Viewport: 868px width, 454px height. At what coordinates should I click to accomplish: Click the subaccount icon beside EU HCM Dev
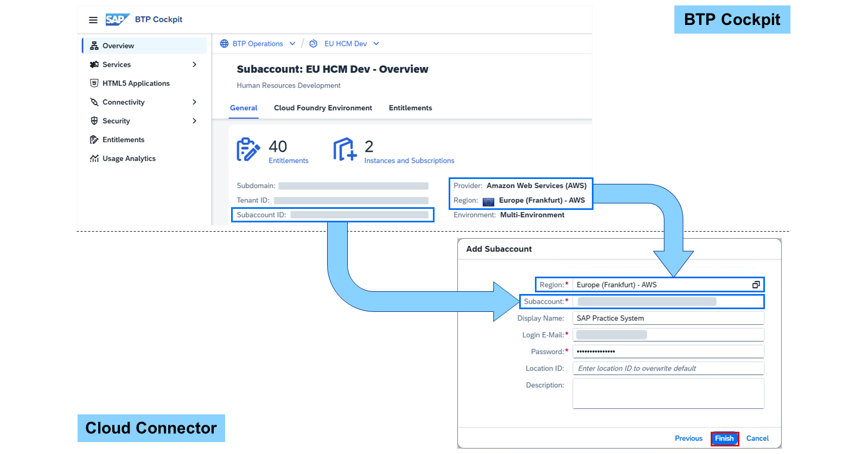(313, 43)
